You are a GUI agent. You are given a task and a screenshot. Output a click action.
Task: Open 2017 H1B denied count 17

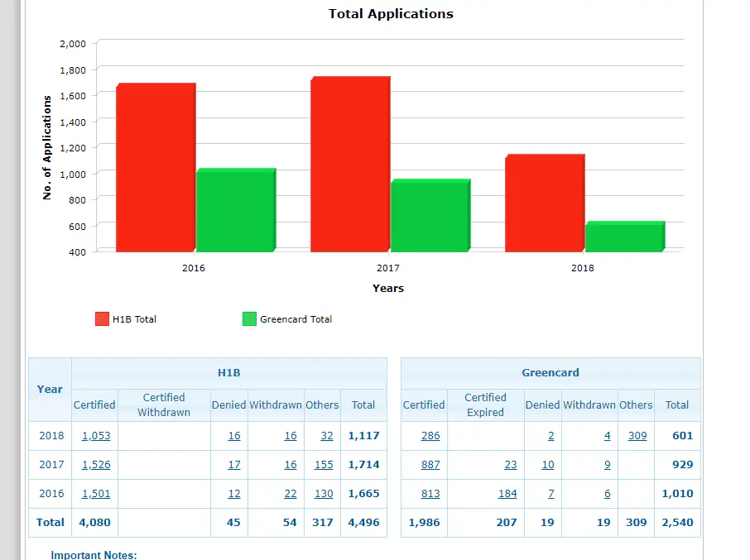click(234, 465)
